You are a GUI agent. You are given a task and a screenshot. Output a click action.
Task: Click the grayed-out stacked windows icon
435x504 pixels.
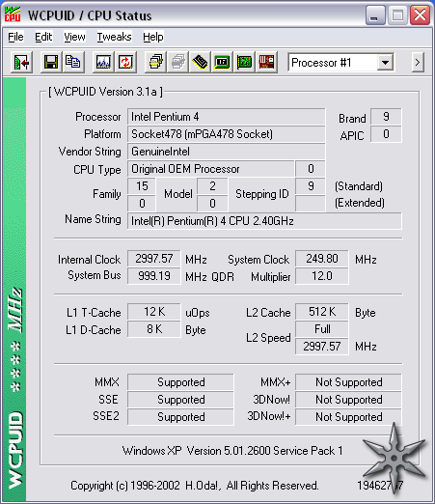(177, 62)
